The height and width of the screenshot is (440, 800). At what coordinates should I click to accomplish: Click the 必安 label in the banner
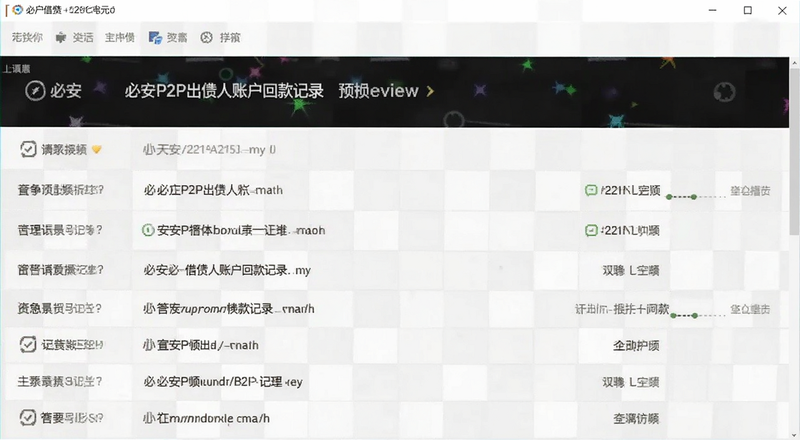(66, 91)
